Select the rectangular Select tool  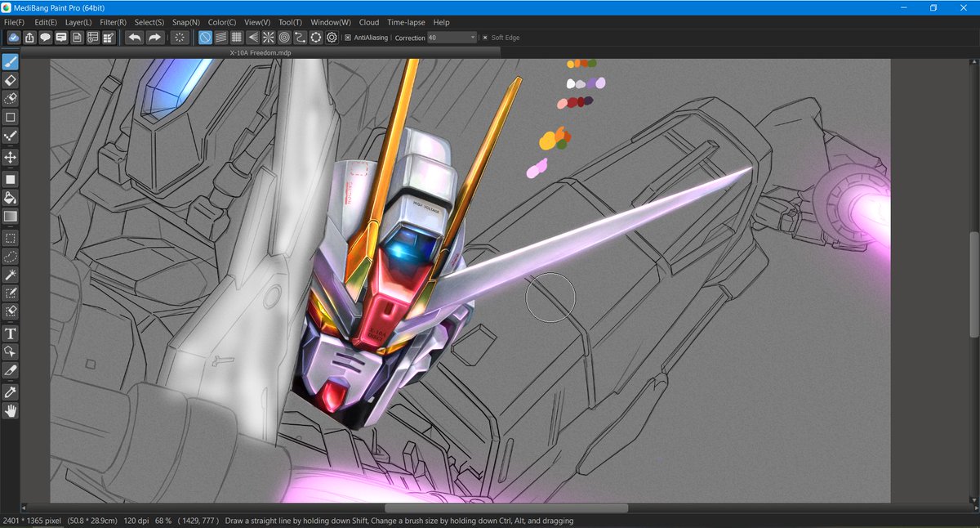(x=11, y=239)
